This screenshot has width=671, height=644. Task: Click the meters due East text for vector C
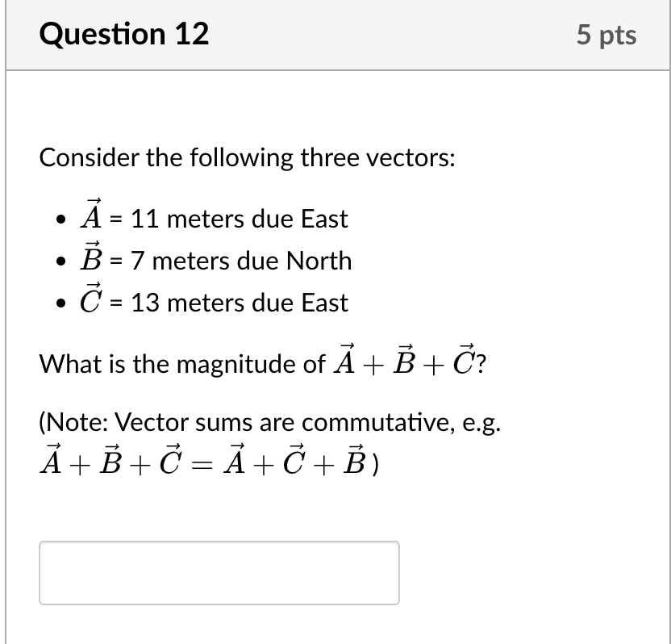pos(262,303)
